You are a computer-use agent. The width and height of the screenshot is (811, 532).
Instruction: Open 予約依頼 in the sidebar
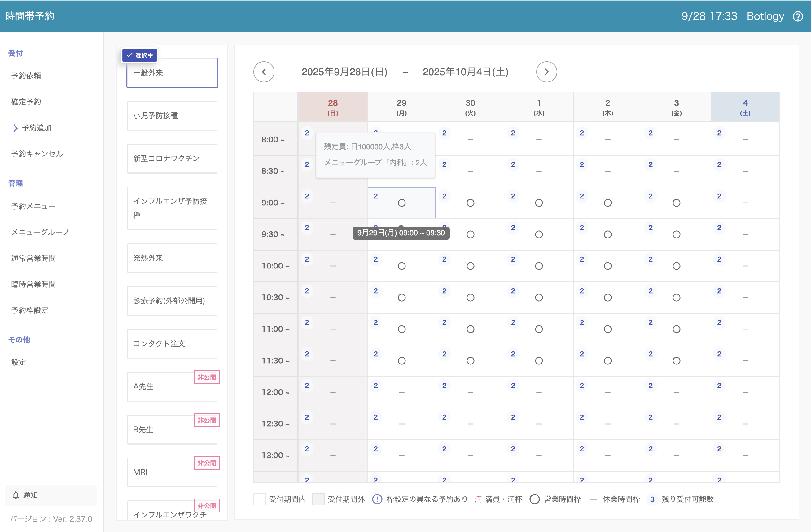tap(26, 76)
